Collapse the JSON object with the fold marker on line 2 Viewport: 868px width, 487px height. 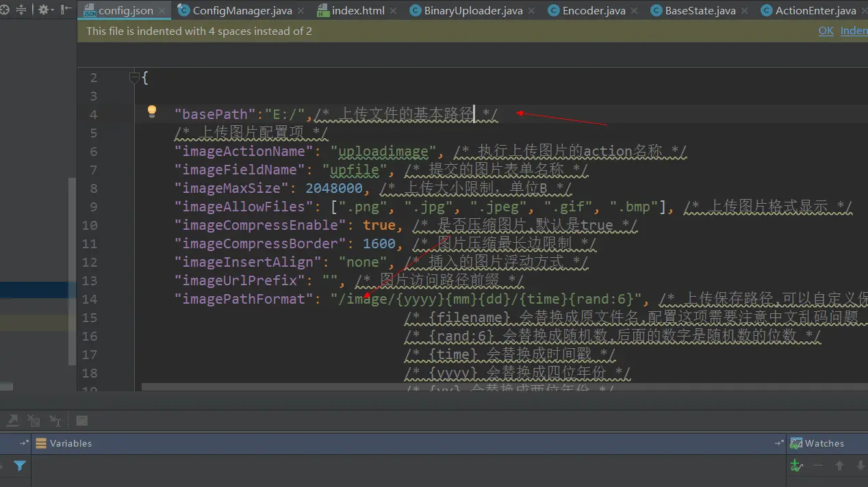134,77
